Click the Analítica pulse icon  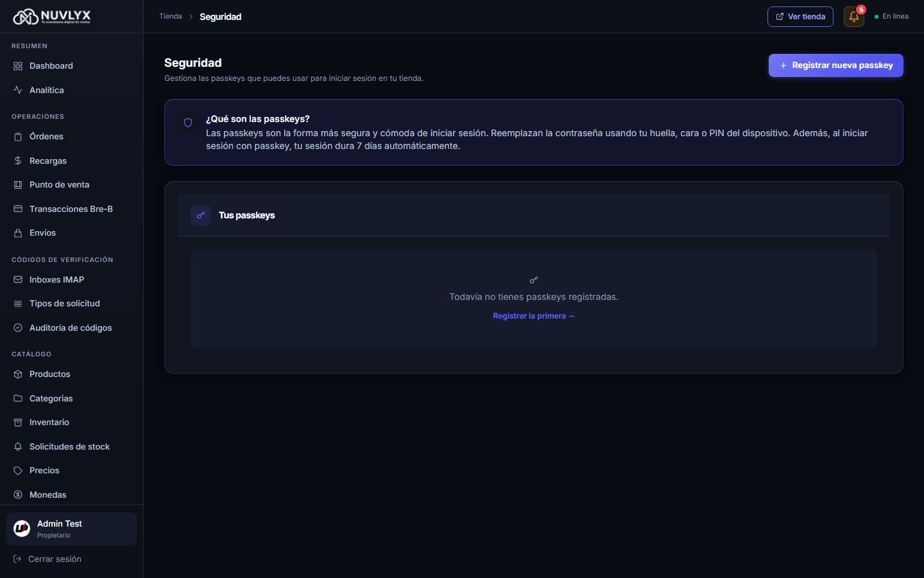(18, 90)
